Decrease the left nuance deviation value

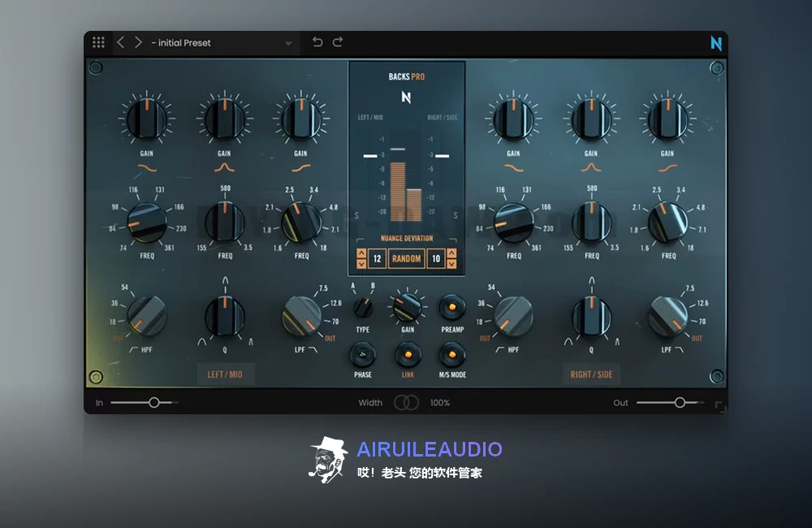click(361, 263)
